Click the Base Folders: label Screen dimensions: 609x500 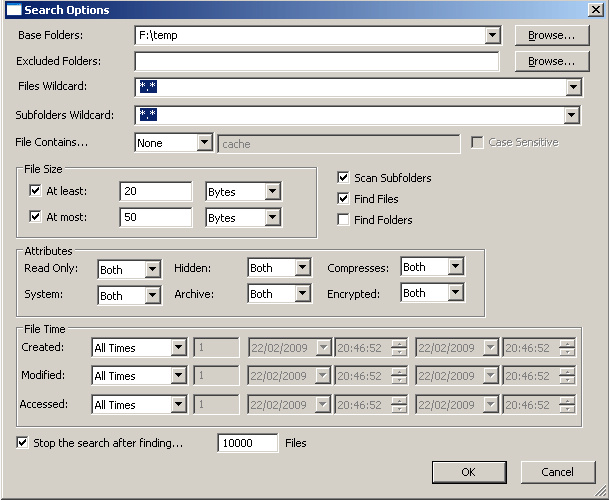[50, 35]
